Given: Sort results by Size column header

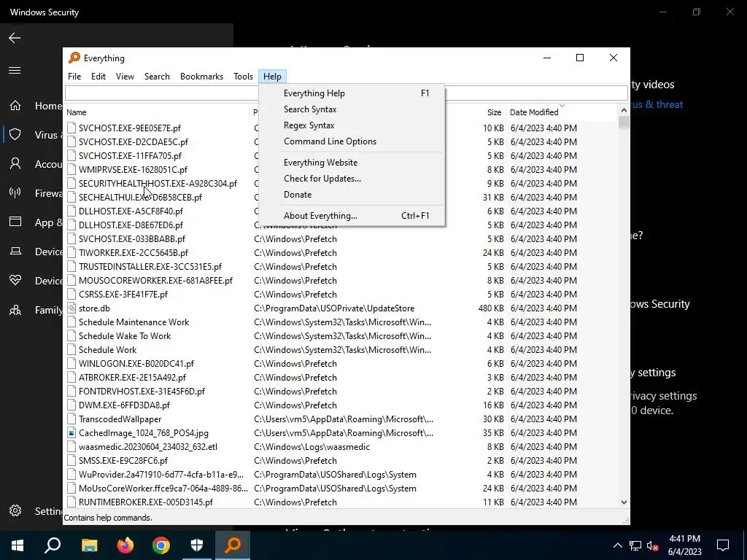Looking at the screenshot, I should click(494, 112).
